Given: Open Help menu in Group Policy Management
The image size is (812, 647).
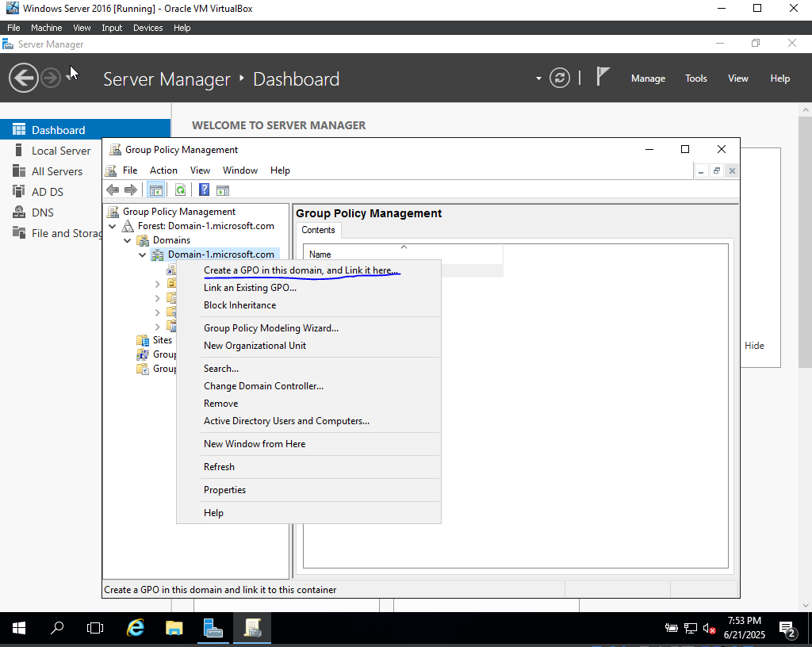Looking at the screenshot, I should click(280, 170).
